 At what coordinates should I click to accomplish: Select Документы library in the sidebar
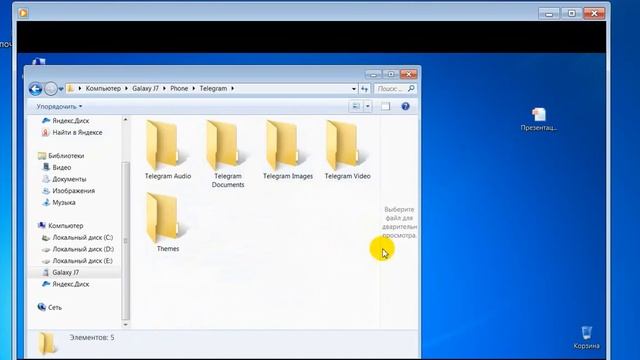tap(64, 179)
